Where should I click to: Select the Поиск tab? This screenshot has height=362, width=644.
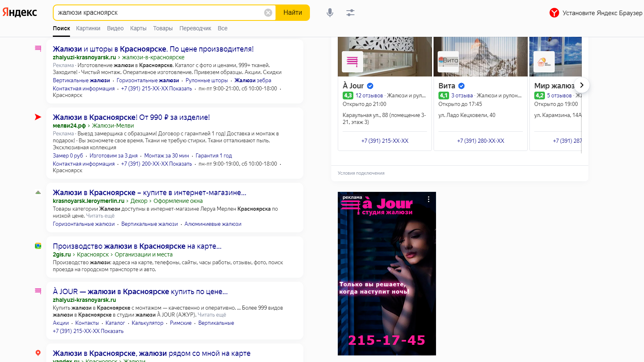[61, 28]
